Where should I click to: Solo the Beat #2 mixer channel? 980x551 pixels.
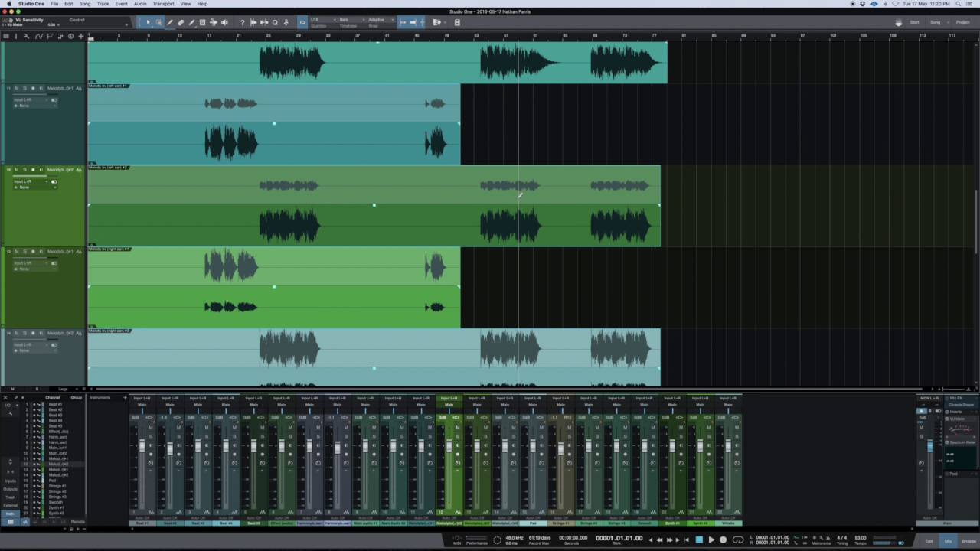click(x=179, y=436)
